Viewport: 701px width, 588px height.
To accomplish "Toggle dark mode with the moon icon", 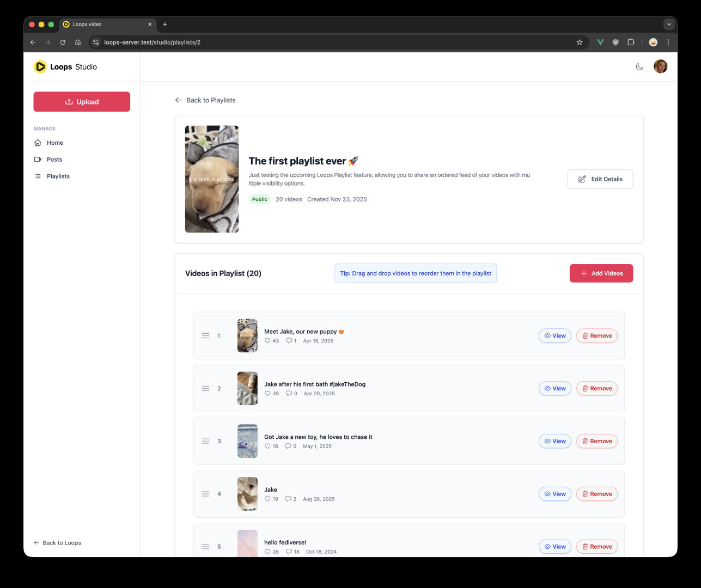I will coord(639,67).
